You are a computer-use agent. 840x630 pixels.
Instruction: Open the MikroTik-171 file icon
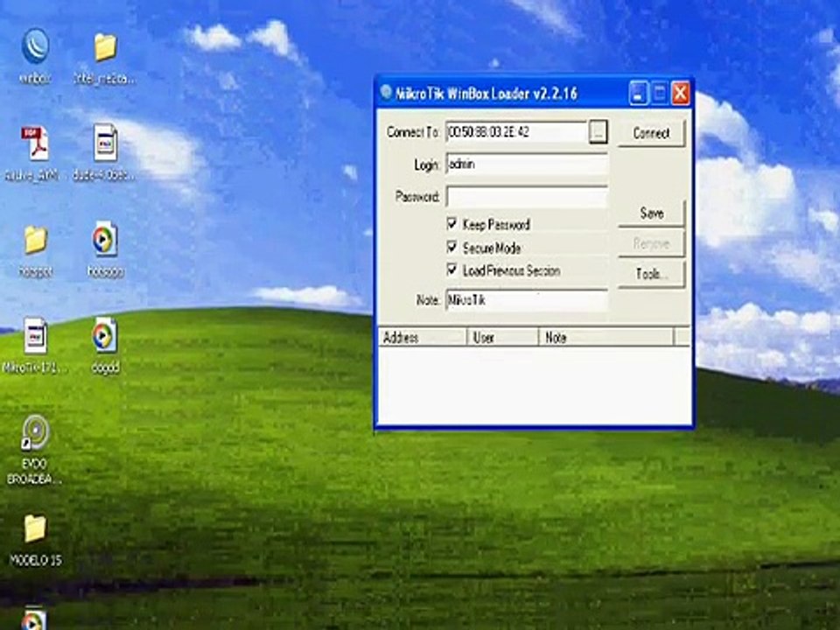coord(35,336)
